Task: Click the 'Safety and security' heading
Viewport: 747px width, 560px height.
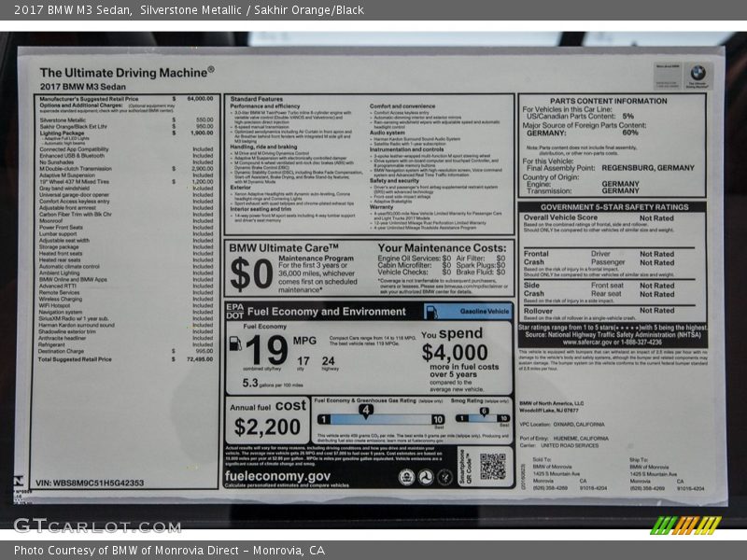Action: click(x=394, y=181)
